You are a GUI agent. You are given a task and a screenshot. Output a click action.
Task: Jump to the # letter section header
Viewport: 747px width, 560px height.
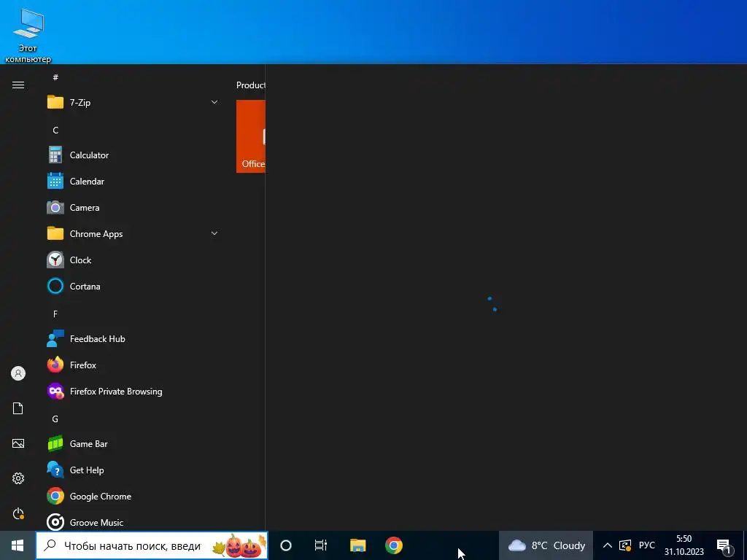(x=55, y=77)
